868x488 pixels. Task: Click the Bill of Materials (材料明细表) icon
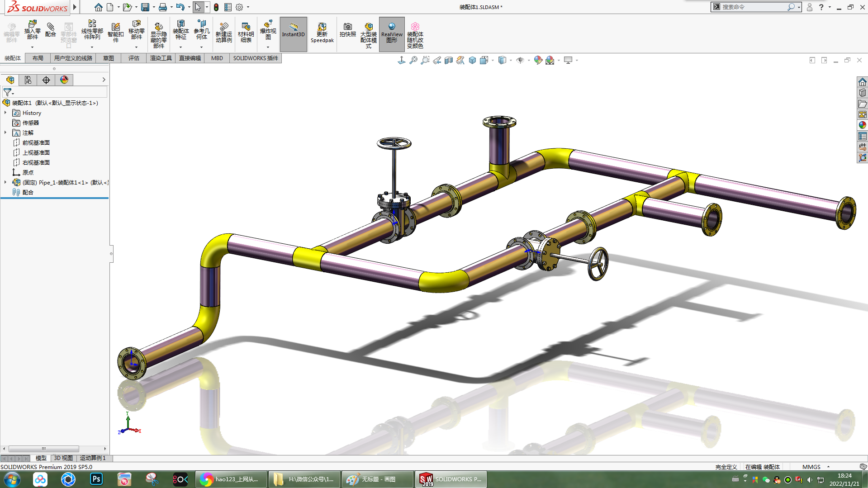point(246,32)
